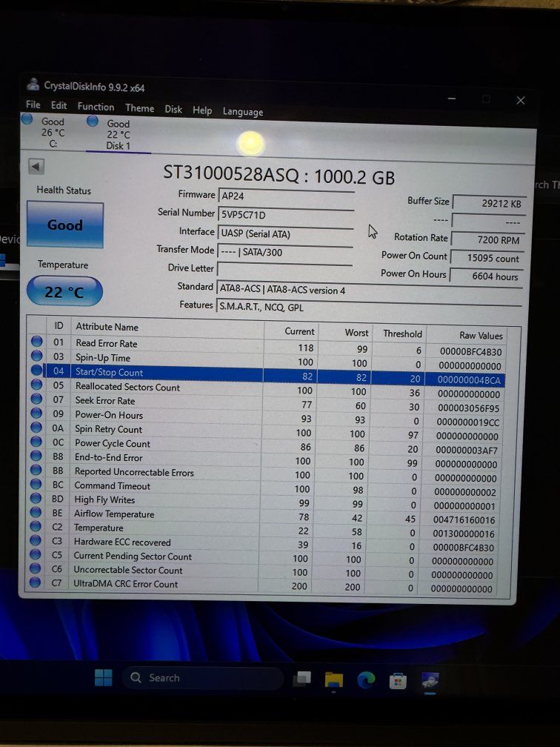Click the previous disk arrow button
The height and width of the screenshot is (747, 560).
[36, 167]
